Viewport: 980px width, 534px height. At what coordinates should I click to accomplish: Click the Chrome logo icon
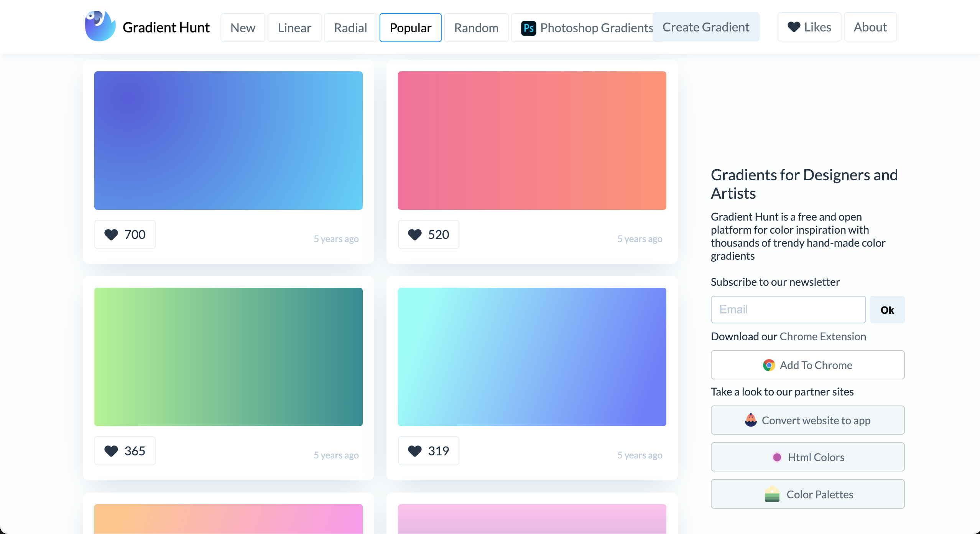[x=769, y=365]
